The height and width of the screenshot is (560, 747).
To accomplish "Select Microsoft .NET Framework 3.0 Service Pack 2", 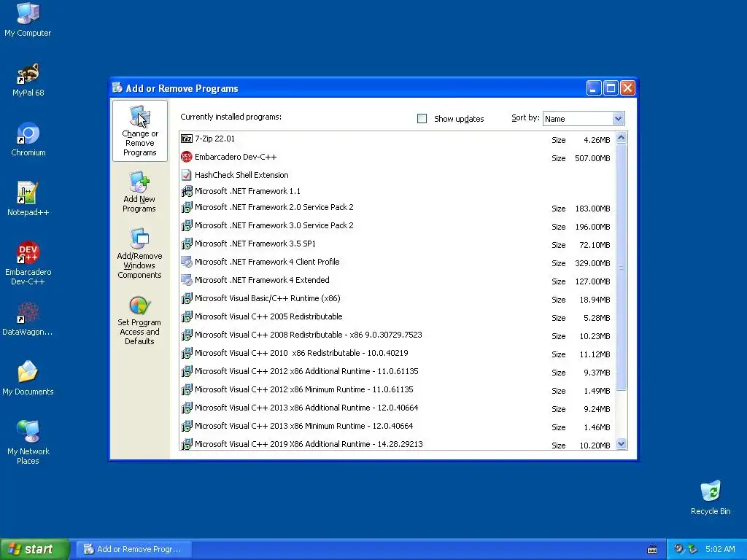I will tap(398, 226).
